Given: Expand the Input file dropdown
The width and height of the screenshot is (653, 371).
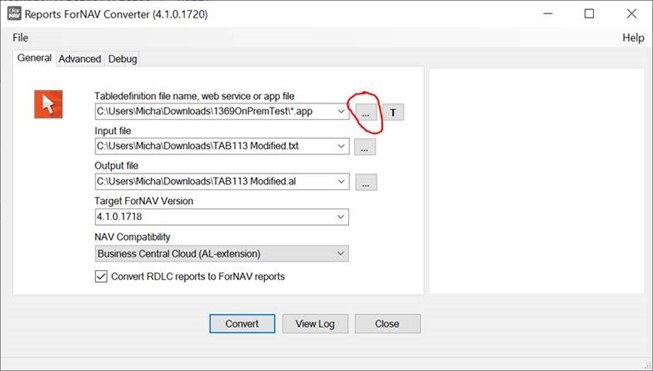Looking at the screenshot, I should pos(341,146).
